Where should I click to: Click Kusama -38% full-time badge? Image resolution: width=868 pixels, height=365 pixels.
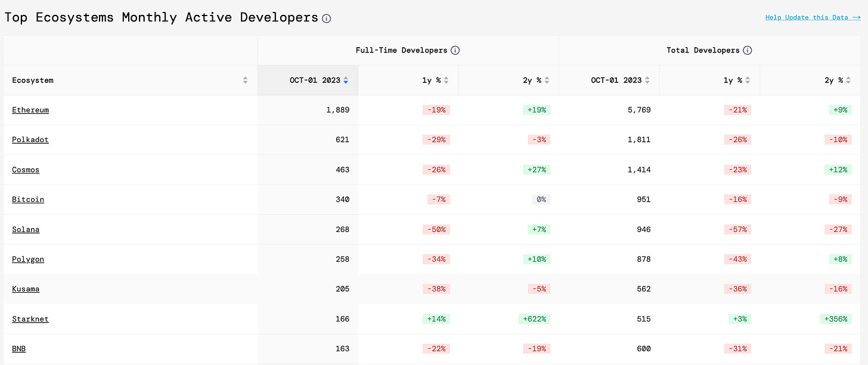click(436, 289)
